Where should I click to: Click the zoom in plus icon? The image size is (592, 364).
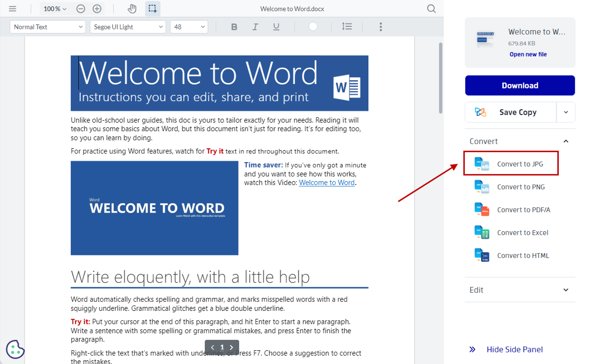[x=97, y=9]
